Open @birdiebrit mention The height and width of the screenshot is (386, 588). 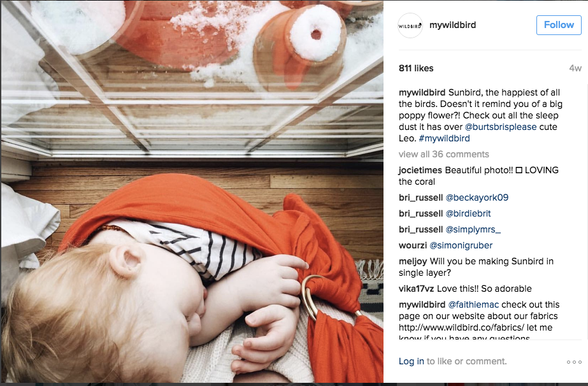click(x=468, y=213)
